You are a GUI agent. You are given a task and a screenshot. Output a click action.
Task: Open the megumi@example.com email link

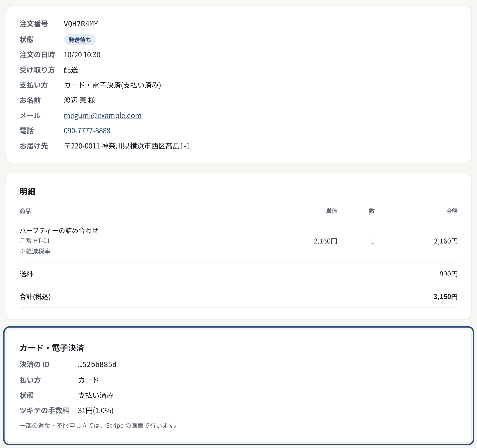[102, 115]
